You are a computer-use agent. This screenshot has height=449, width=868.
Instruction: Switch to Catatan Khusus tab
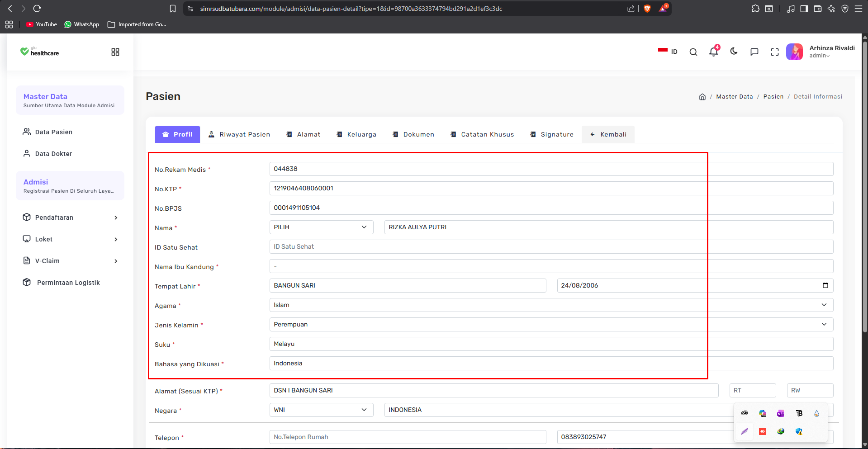[x=482, y=134]
